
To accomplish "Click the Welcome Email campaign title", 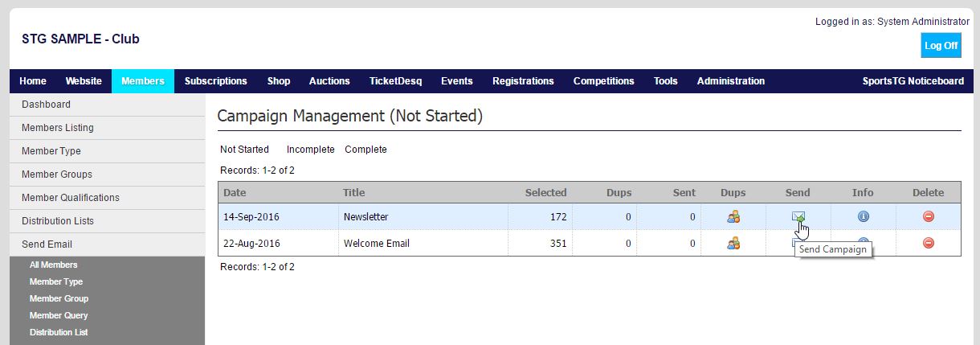I will pos(376,243).
